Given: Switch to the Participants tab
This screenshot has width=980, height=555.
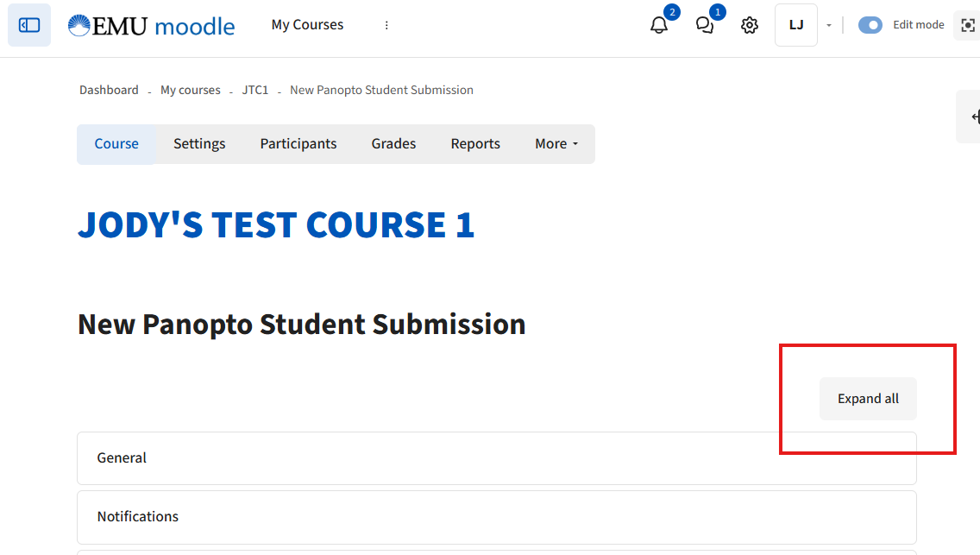Looking at the screenshot, I should point(298,144).
